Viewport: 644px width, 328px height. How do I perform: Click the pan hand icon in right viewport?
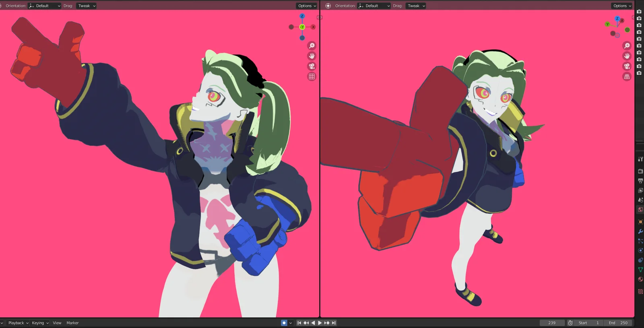click(x=627, y=56)
